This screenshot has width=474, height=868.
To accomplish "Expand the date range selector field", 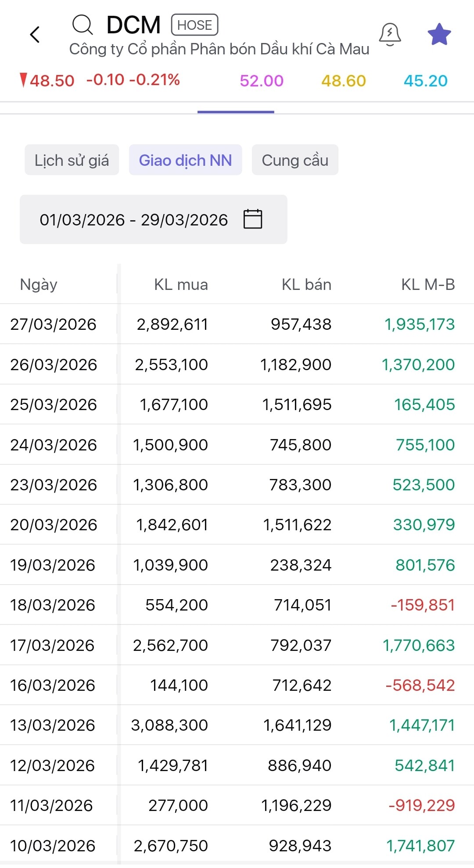I will pos(134,219).
